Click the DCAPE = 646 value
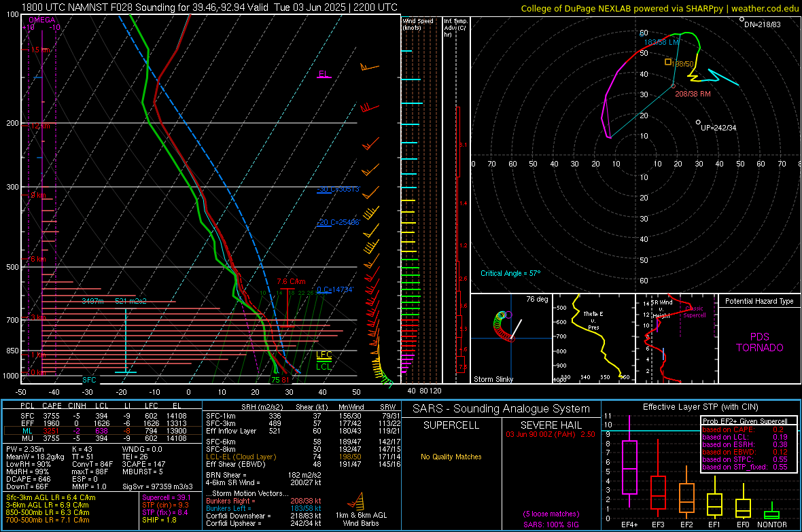 pos(29,479)
